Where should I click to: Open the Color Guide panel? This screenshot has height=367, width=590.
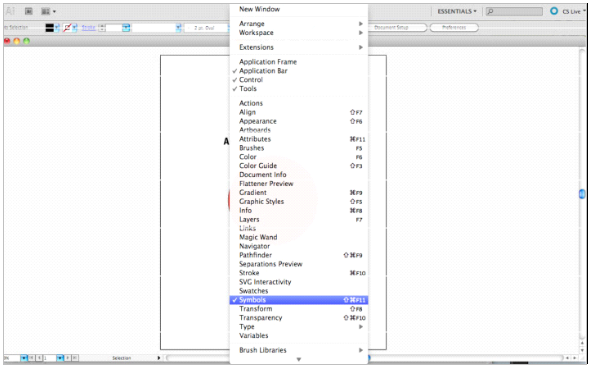pos(299,166)
